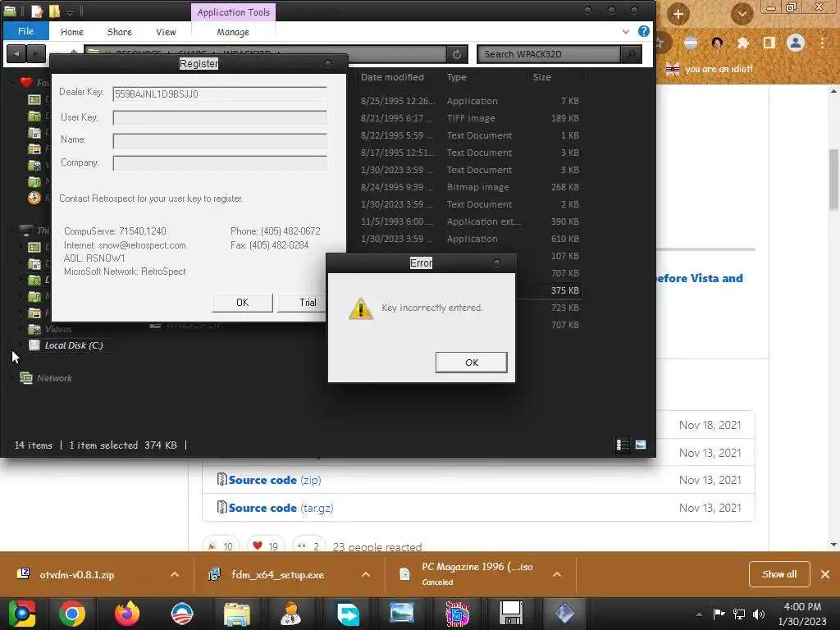Open Explorer help question mark

tap(644, 31)
